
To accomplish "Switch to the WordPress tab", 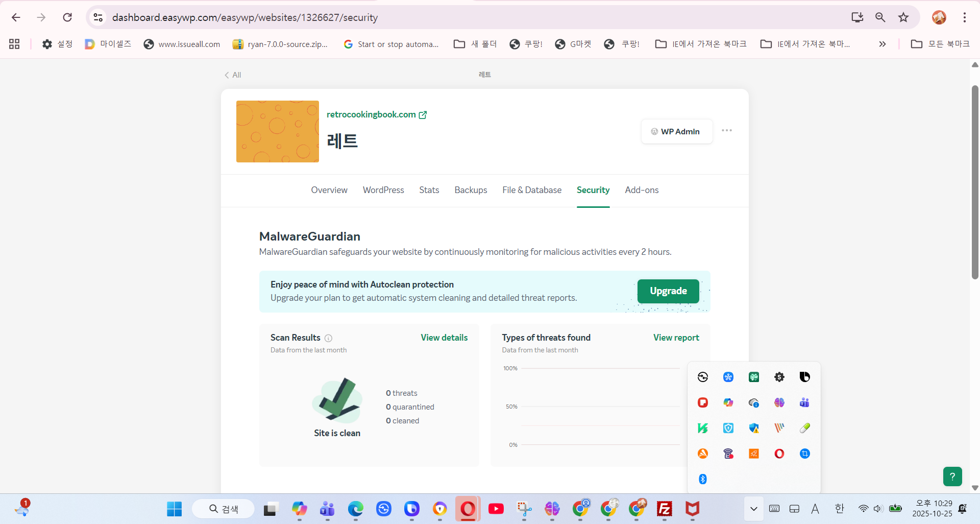I will tap(383, 190).
